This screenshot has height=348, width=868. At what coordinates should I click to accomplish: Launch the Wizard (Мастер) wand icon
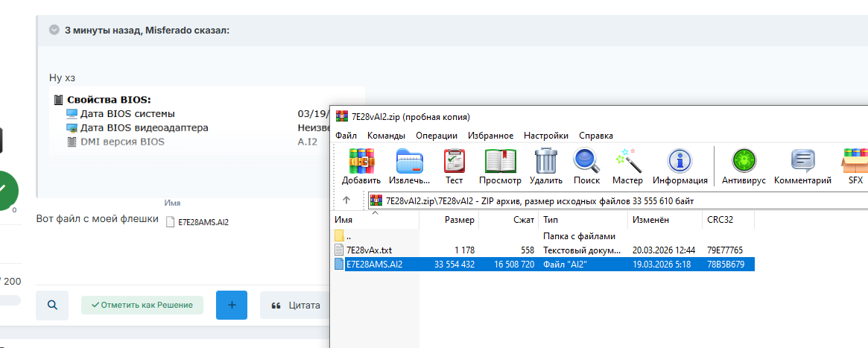pyautogui.click(x=627, y=161)
